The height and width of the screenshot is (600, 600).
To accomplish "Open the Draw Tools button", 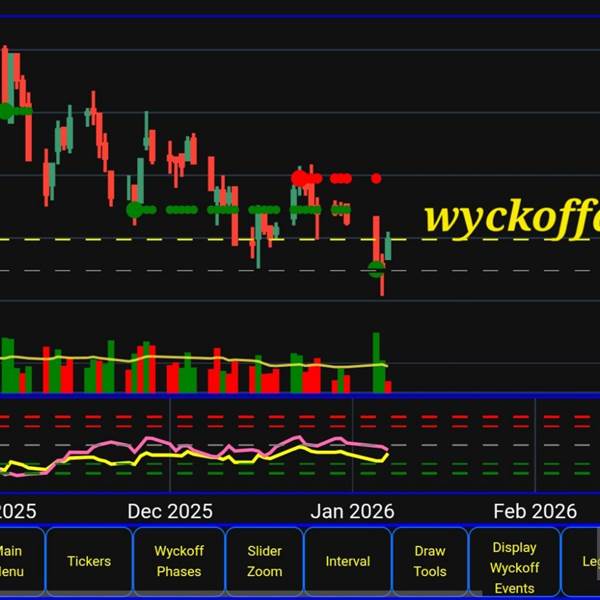I will pyautogui.click(x=430, y=561).
